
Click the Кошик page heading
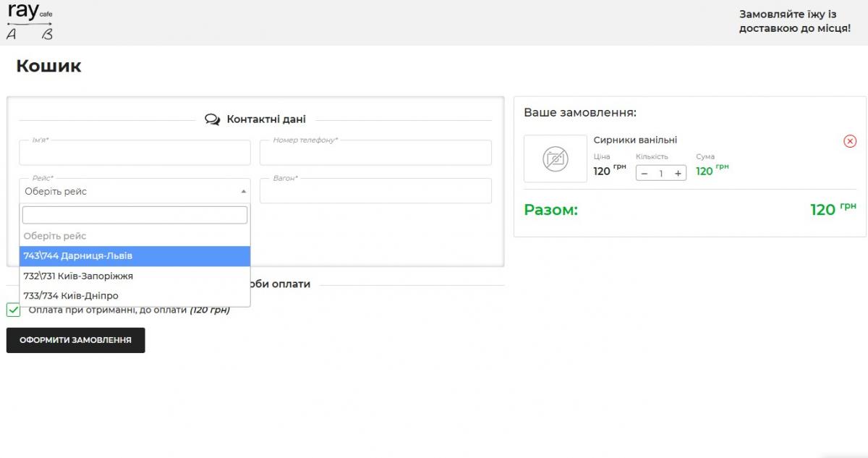(x=48, y=67)
